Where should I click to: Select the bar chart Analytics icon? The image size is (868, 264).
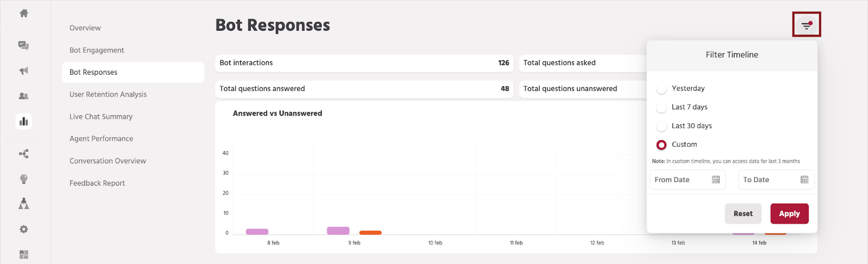point(24,121)
